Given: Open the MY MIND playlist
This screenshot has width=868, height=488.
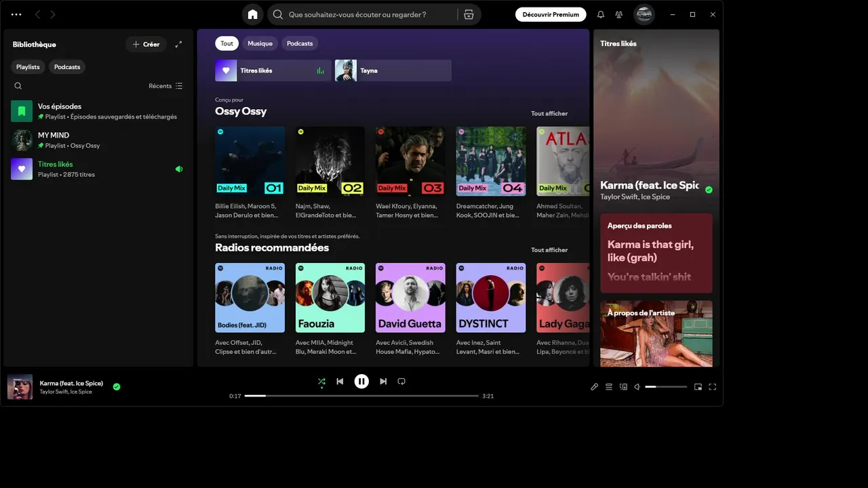Looking at the screenshot, I should pyautogui.click(x=98, y=140).
